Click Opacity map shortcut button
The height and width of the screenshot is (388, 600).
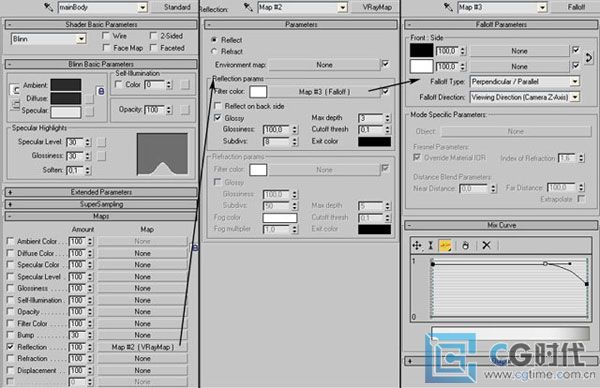point(185,110)
